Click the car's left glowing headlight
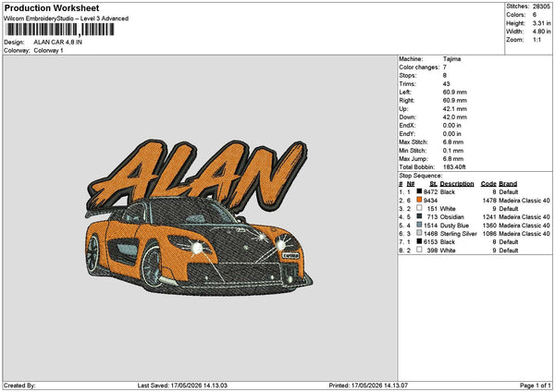Viewport: 555px width, 392px height. 195,248
